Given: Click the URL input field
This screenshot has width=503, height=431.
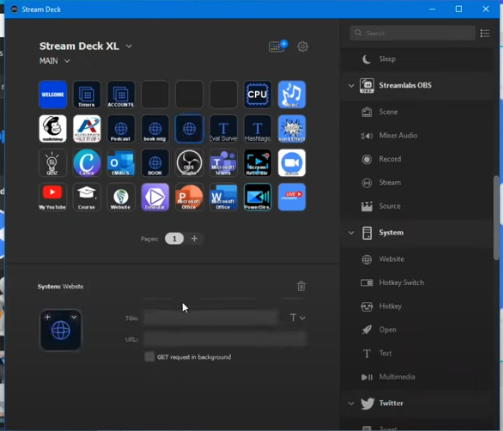Looking at the screenshot, I should [x=225, y=339].
